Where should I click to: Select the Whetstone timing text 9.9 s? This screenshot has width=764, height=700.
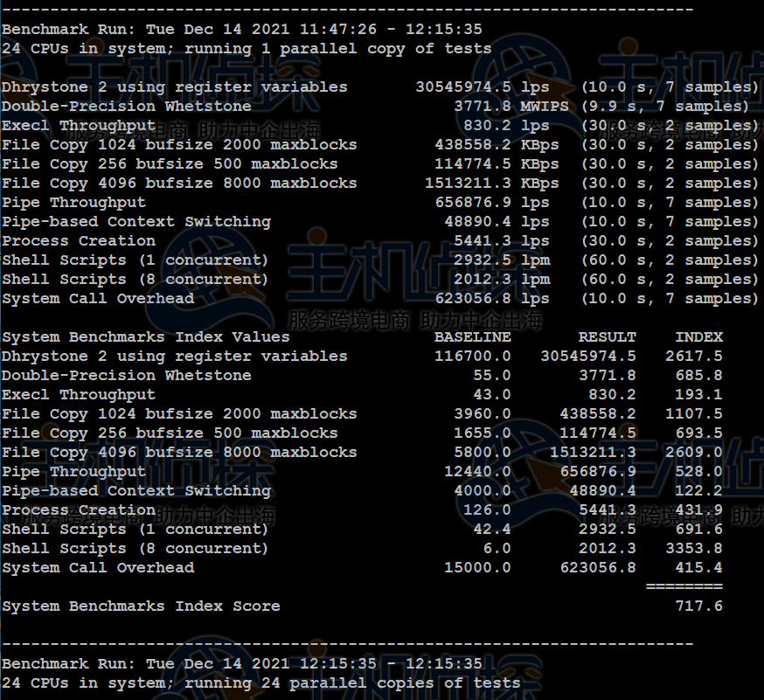pyautogui.click(x=612, y=106)
